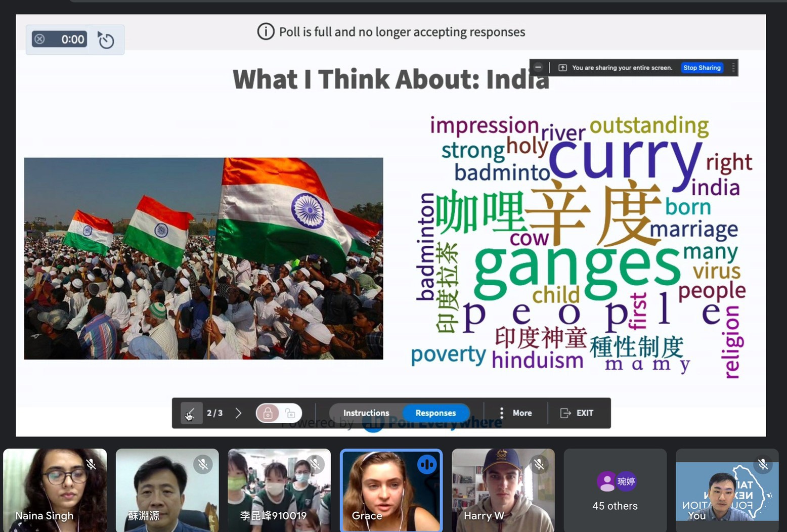This screenshot has width=787, height=532.
Task: Unlock the poll with open padlock
Action: click(x=290, y=413)
